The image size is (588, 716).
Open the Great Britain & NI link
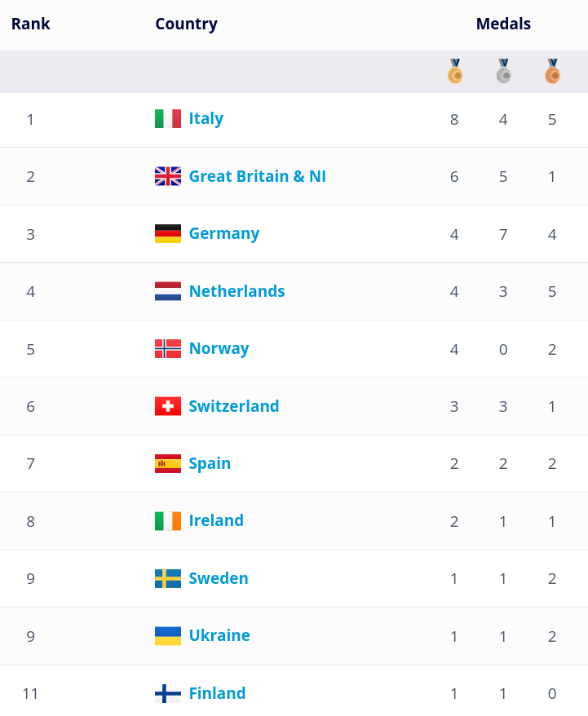258,176
